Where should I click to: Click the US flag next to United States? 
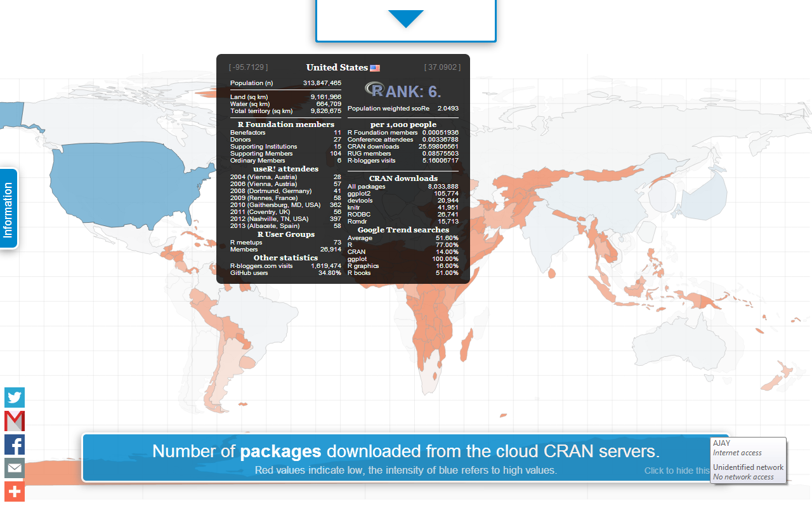pos(375,68)
